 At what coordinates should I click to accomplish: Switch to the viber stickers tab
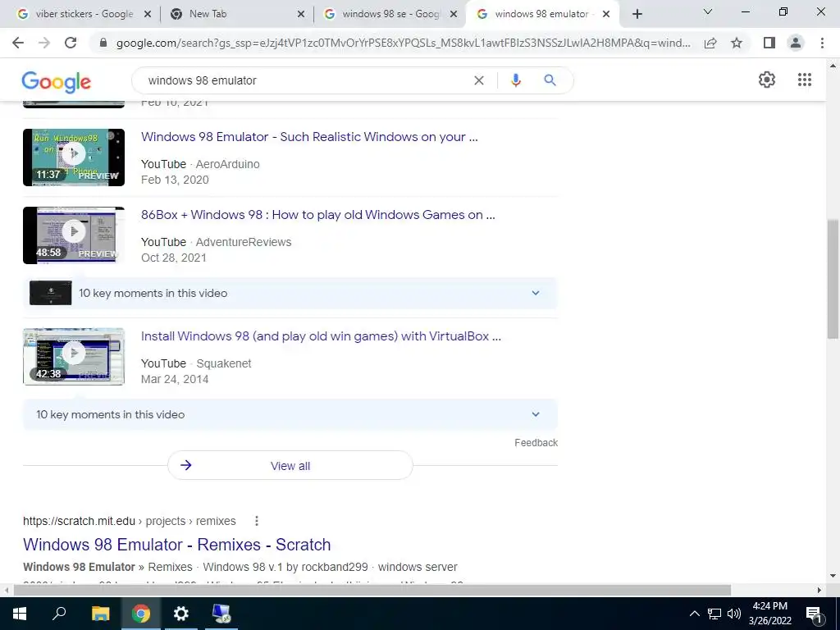tap(84, 14)
